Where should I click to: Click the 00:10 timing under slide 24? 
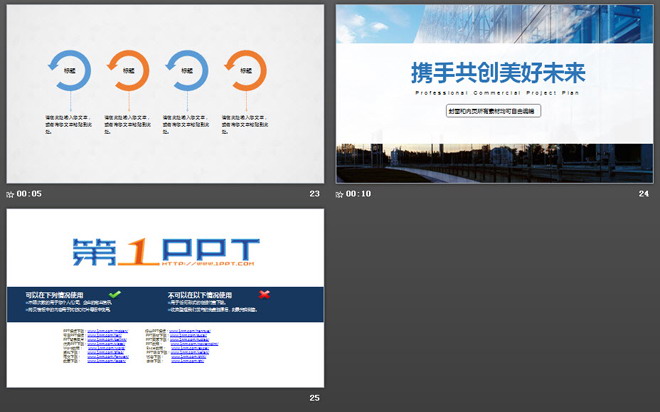click(358, 194)
